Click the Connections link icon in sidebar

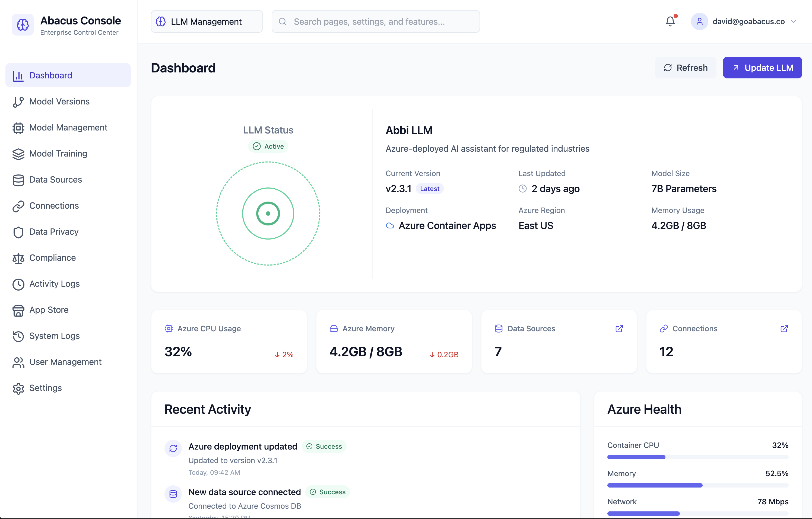18,206
